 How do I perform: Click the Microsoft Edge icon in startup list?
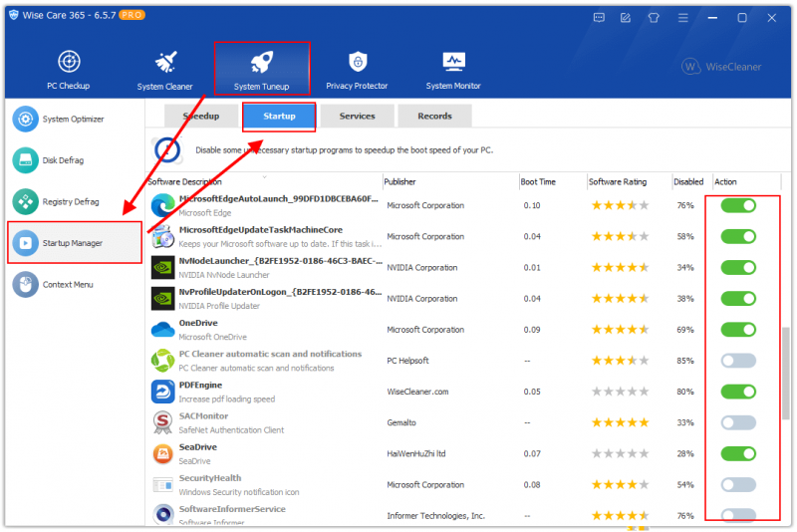pyautogui.click(x=163, y=205)
